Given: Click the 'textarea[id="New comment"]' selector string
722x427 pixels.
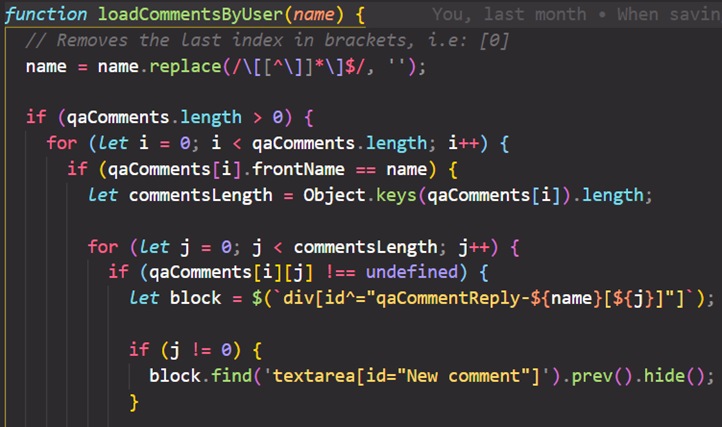Looking at the screenshot, I should [x=407, y=376].
